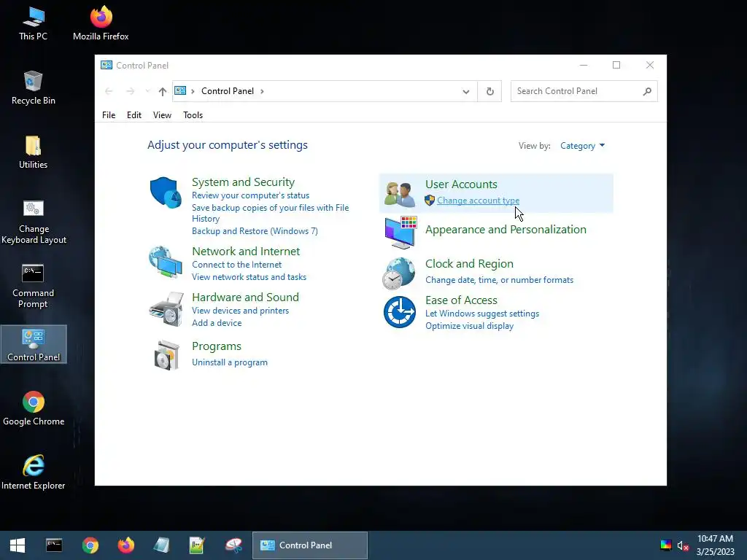Click Backup and Restore (Windows 7)
The image size is (747, 560).
[255, 231]
